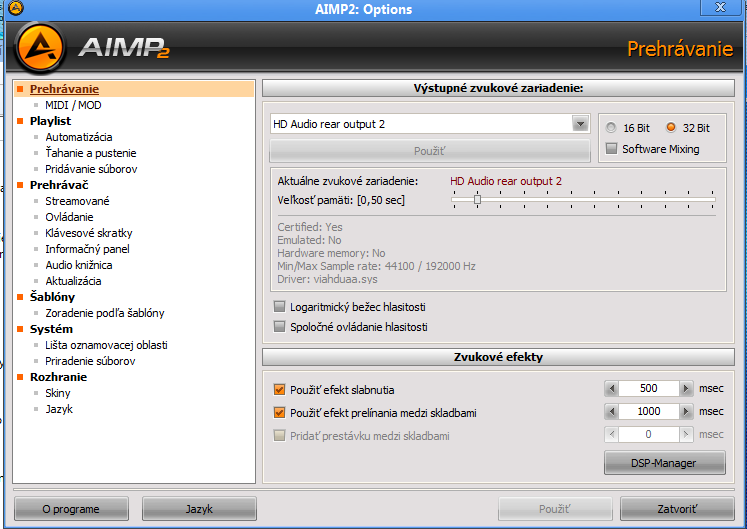The width and height of the screenshot is (747, 529).
Task: Click the O programe button
Action: click(x=71, y=509)
